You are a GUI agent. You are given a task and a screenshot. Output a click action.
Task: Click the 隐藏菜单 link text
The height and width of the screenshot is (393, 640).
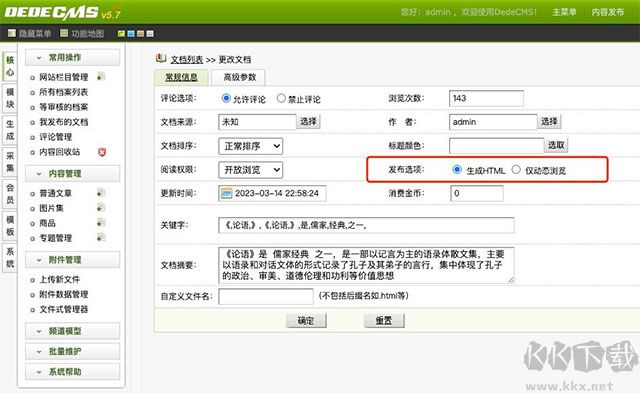(x=35, y=33)
